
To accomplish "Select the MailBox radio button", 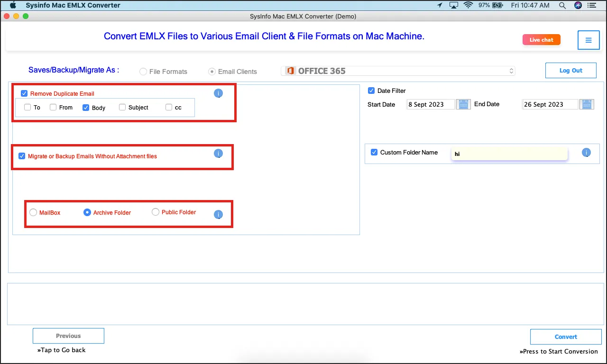I will point(33,212).
